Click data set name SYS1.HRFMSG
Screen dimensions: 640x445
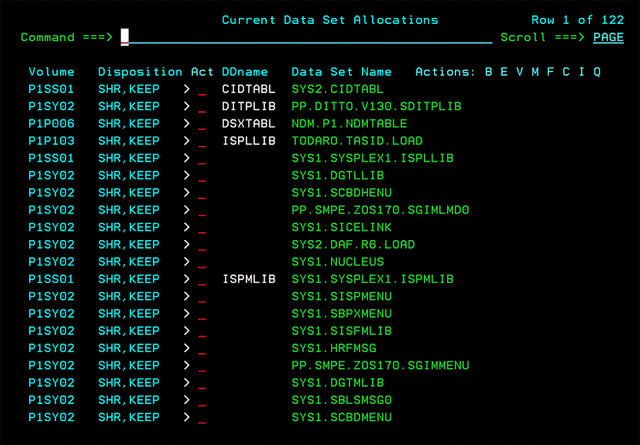tap(334, 348)
